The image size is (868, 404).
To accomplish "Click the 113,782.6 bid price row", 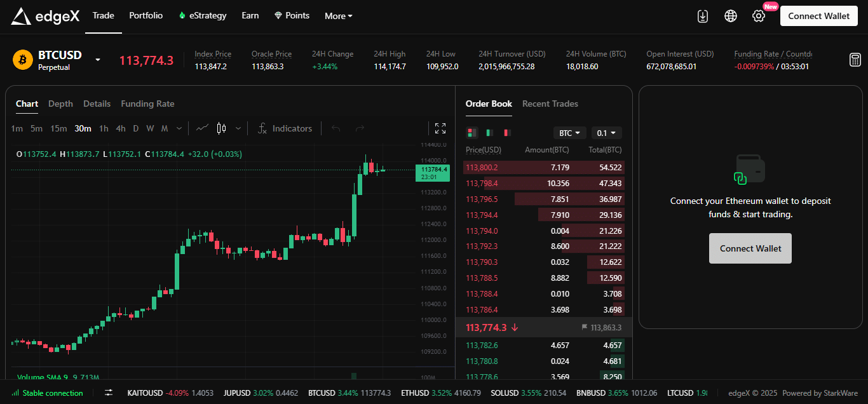I will click(545, 346).
